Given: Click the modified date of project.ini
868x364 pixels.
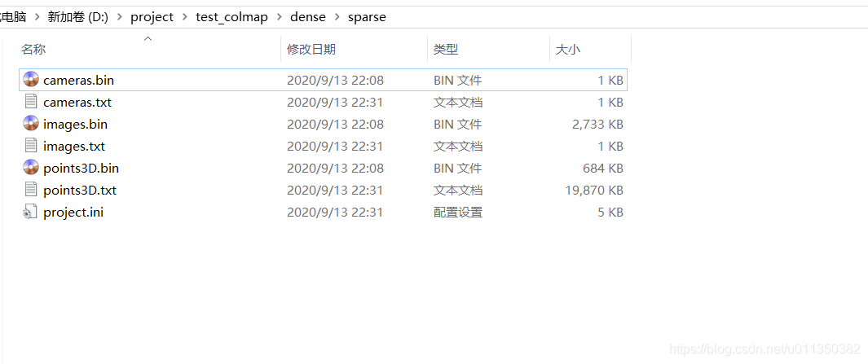Looking at the screenshot, I should [x=335, y=213].
